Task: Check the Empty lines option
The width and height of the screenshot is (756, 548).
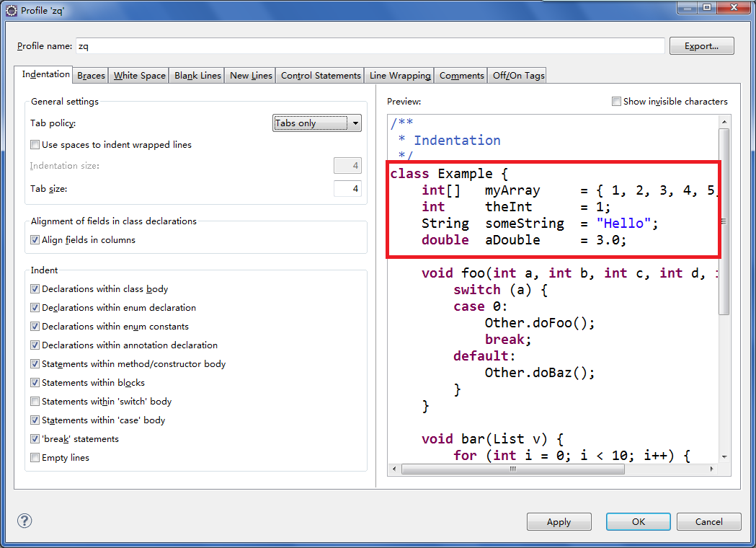Action: pyautogui.click(x=35, y=458)
